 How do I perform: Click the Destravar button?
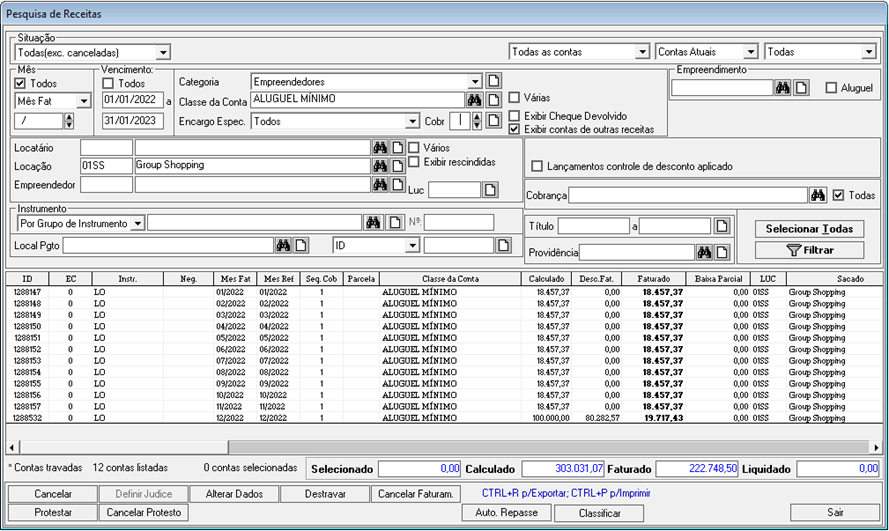click(x=325, y=494)
